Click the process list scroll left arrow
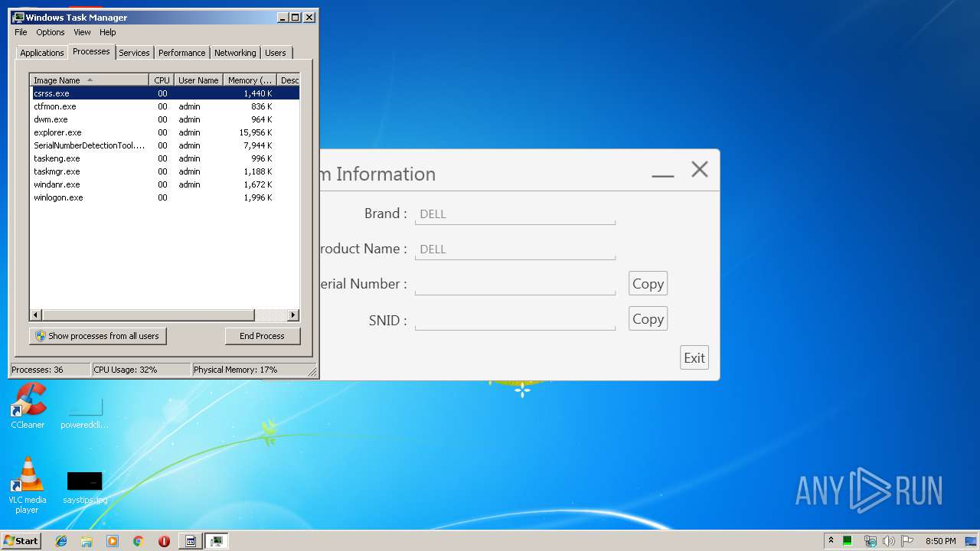 tap(36, 315)
